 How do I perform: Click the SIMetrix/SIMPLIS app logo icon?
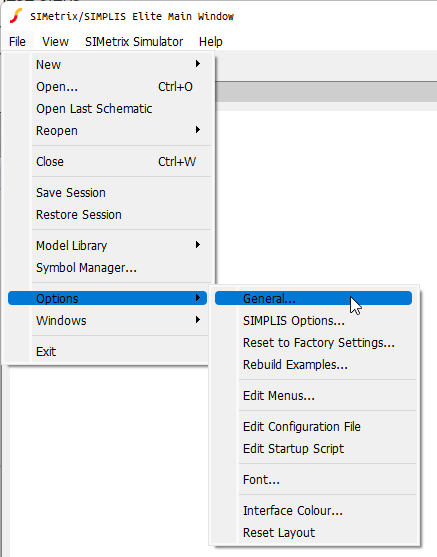(16, 16)
